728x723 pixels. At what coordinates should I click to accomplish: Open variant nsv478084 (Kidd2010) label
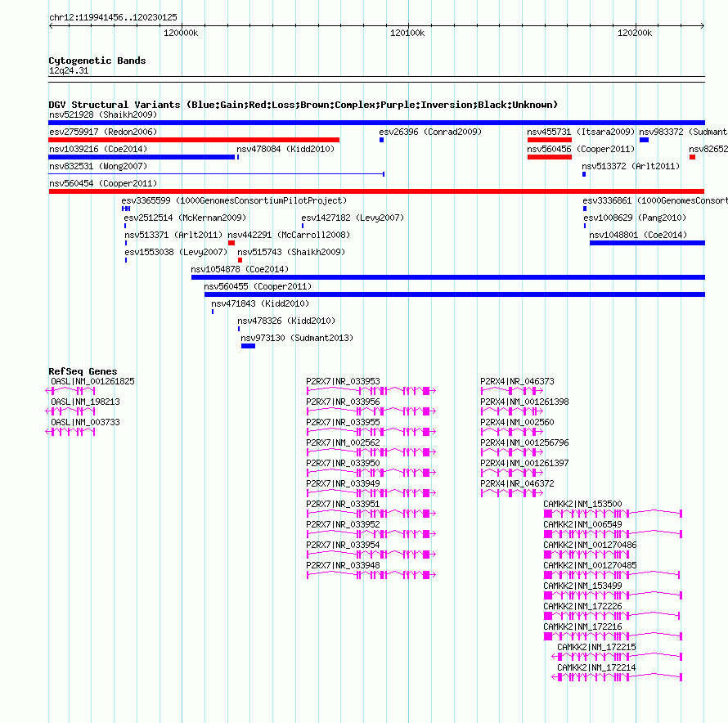click(x=285, y=149)
